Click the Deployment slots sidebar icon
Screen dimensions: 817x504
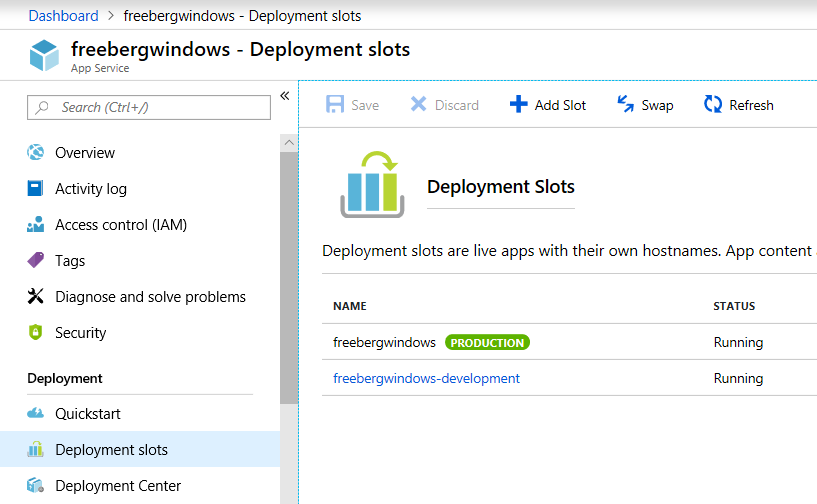coord(35,449)
